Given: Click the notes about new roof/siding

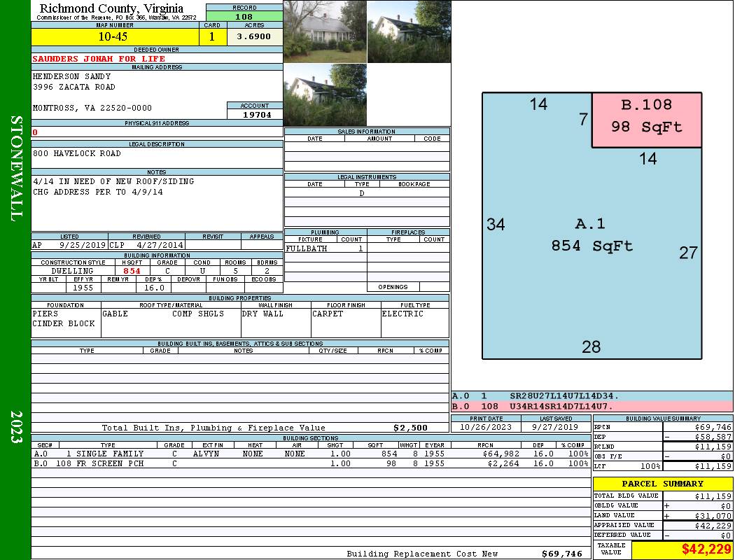Looking at the screenshot, I should (113, 181).
